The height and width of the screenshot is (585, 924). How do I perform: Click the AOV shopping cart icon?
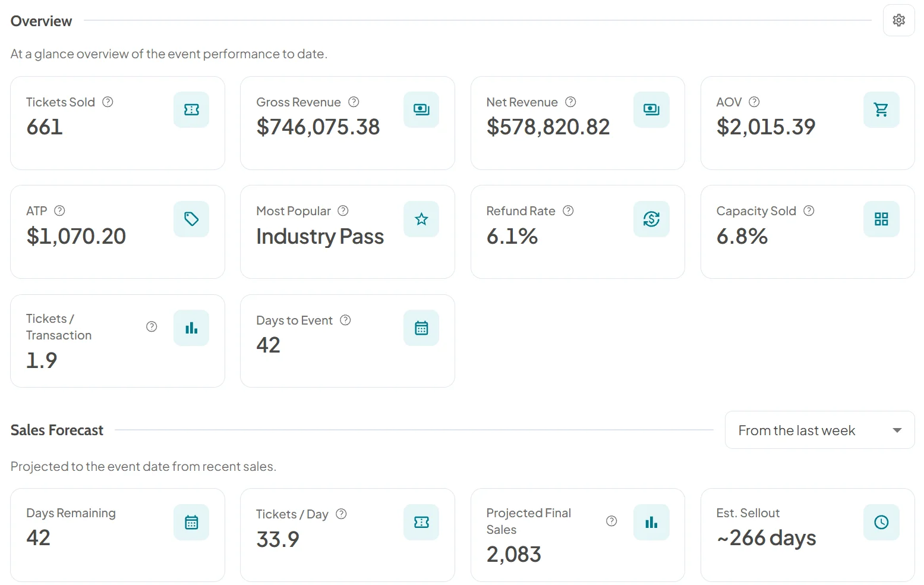click(881, 109)
